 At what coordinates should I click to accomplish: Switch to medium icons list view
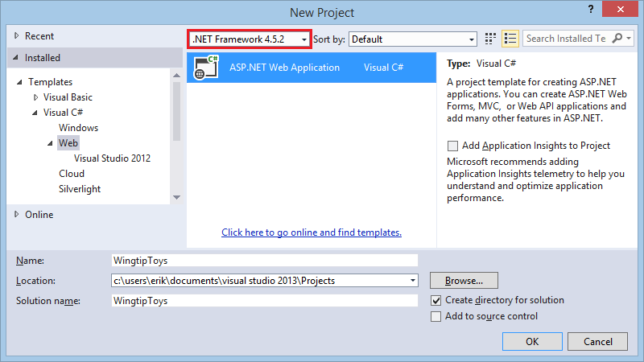[510, 39]
